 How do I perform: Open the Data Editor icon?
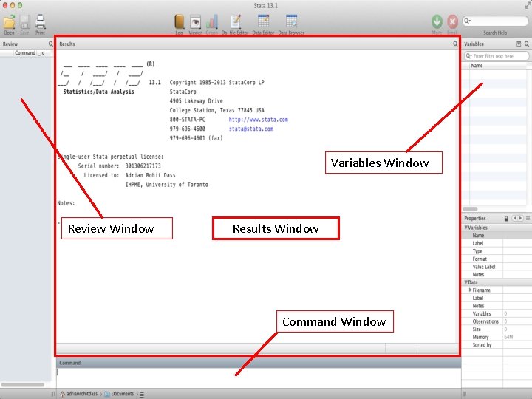coord(263,21)
